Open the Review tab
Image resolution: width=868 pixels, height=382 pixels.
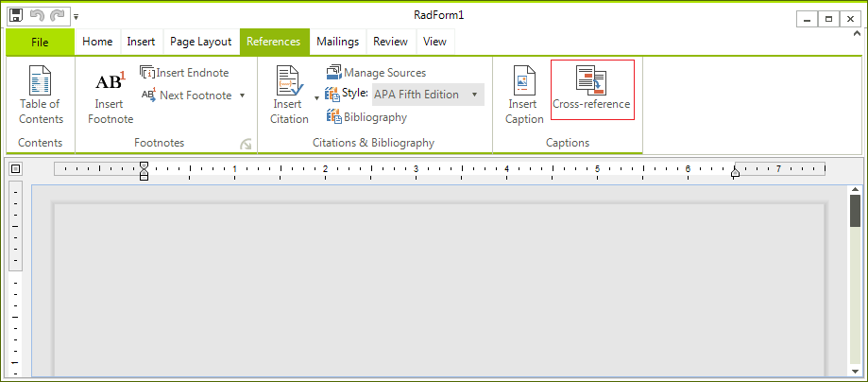click(390, 42)
